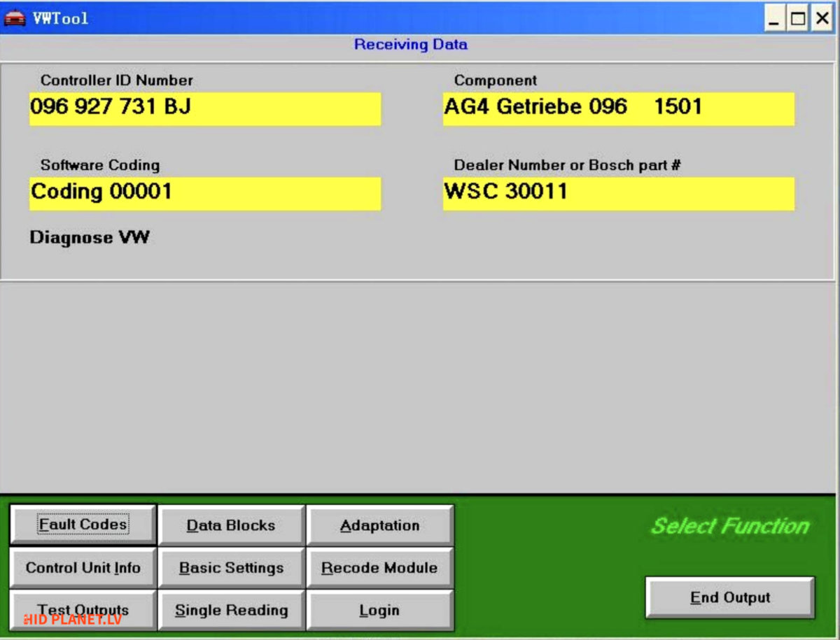Select Recode Module
This screenshot has width=840, height=640.
tap(379, 568)
